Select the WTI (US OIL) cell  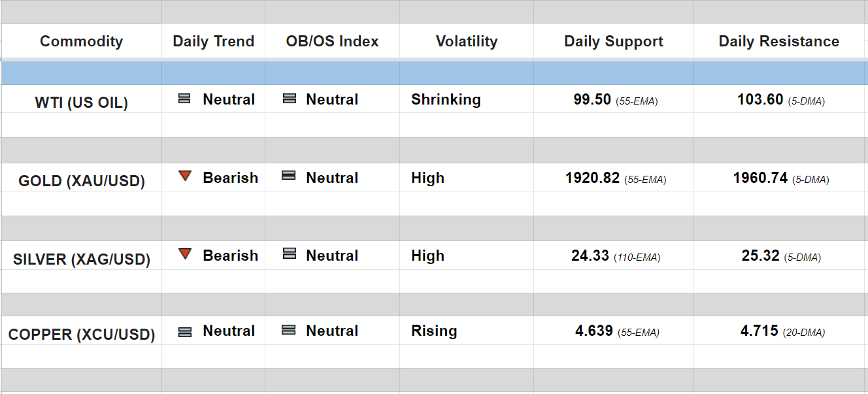pos(81,103)
